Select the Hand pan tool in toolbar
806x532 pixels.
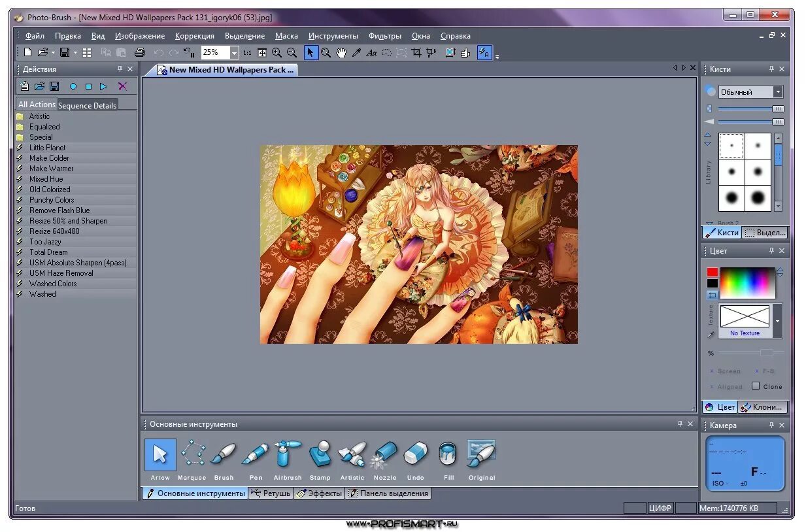click(x=341, y=52)
